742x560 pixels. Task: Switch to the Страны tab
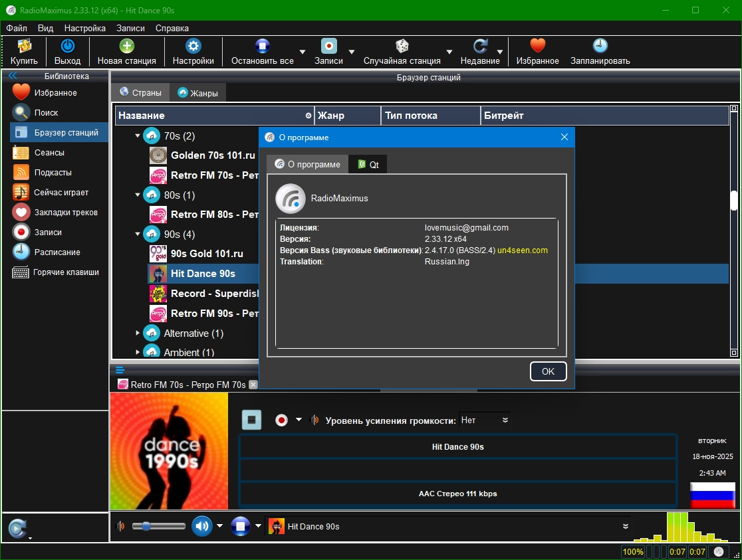point(140,93)
